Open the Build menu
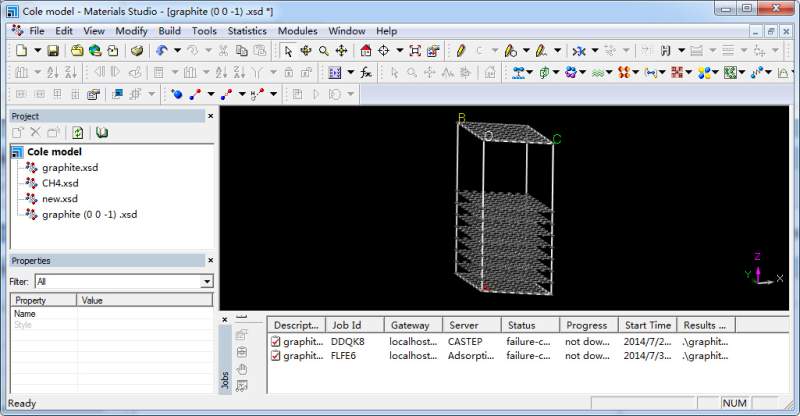800x416 pixels. click(169, 31)
